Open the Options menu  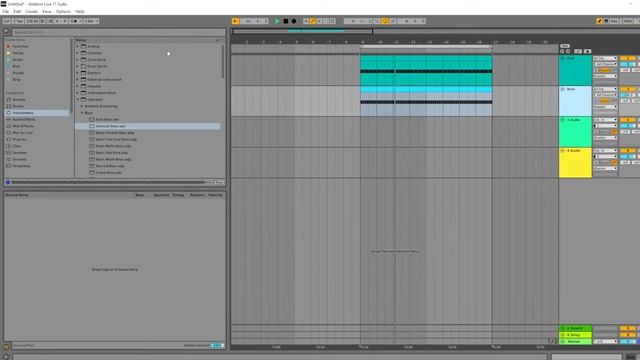pos(63,11)
